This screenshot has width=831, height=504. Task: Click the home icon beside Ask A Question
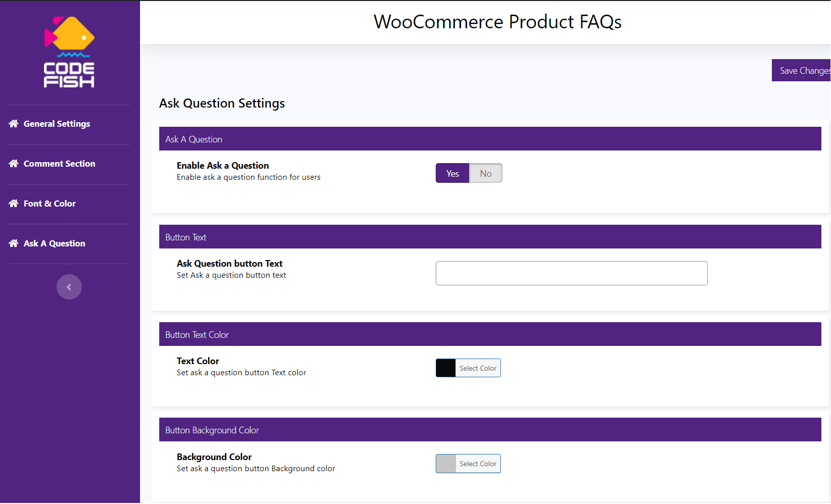coord(14,243)
